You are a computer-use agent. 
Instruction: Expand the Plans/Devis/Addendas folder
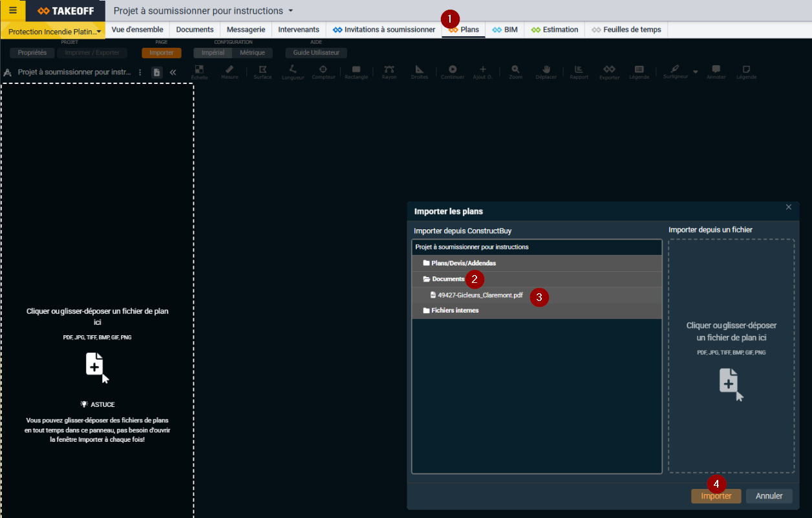click(463, 264)
